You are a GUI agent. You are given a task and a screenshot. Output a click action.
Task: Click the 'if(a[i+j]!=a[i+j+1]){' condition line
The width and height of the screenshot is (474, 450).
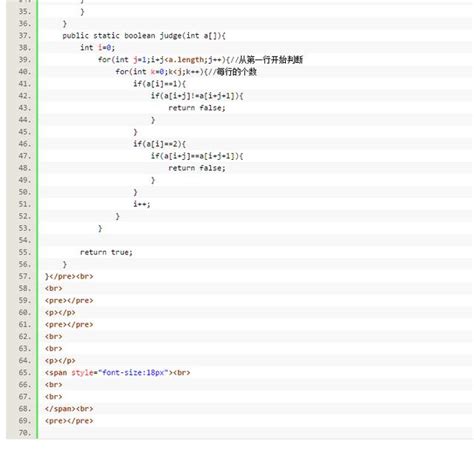(197, 96)
